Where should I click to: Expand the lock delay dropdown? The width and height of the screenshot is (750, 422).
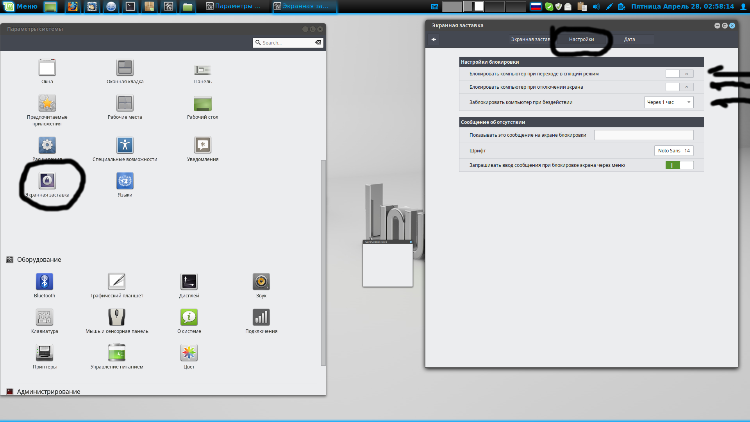pos(668,102)
